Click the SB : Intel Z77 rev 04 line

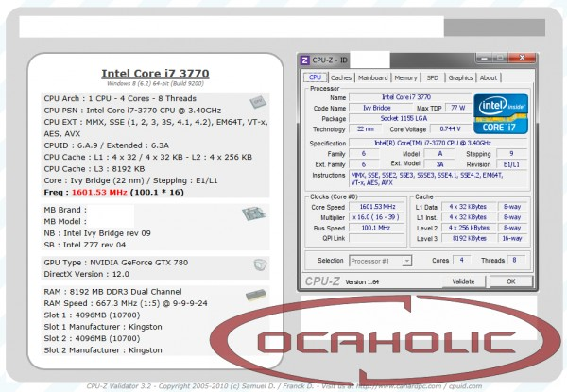pyautogui.click(x=85, y=245)
